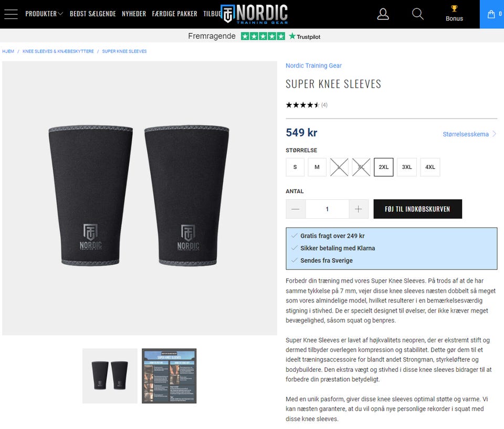Open the Bonus trophy icon
This screenshot has width=504, height=429.
point(454,14)
